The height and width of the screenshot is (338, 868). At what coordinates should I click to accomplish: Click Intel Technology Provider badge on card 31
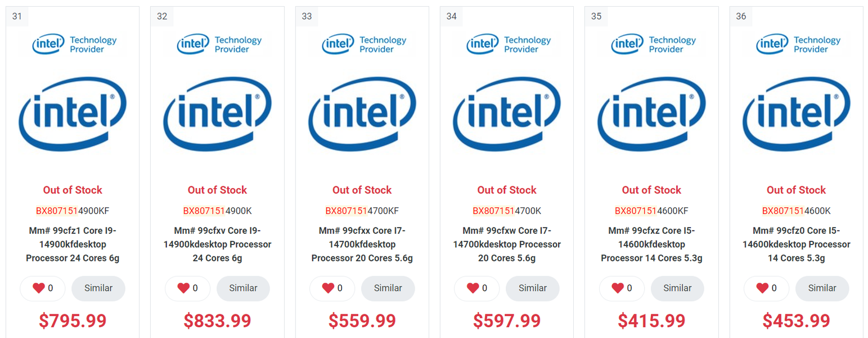pos(73,45)
